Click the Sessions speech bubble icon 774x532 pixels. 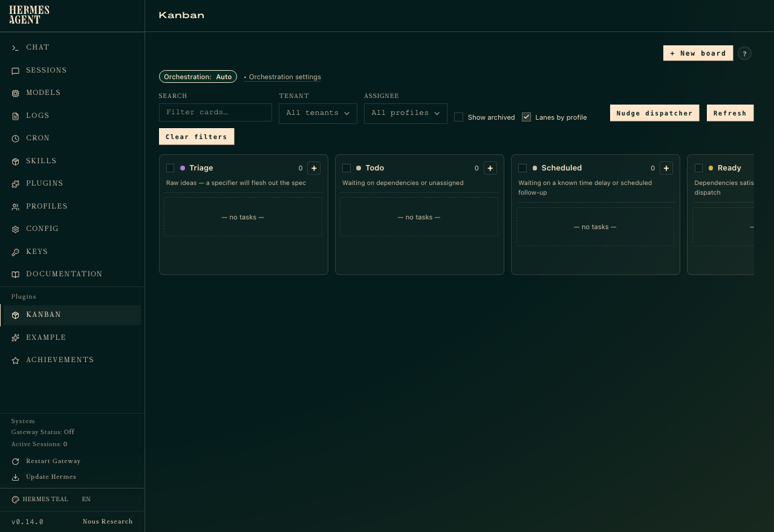[x=15, y=71]
